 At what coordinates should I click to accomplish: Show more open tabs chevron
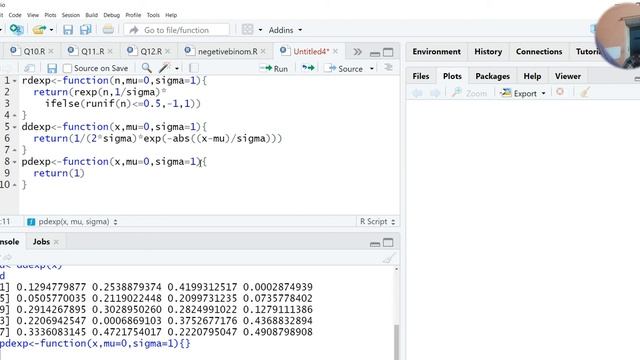coord(357,52)
